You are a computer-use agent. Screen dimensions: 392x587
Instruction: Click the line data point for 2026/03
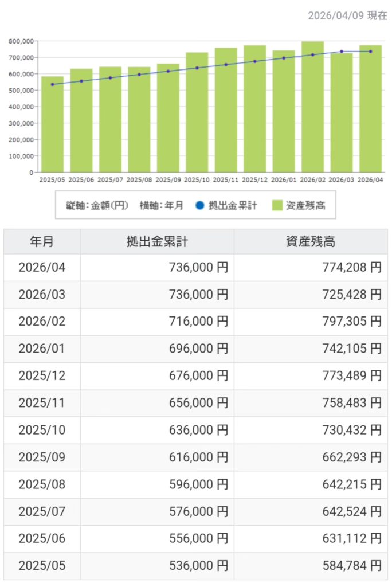point(342,52)
